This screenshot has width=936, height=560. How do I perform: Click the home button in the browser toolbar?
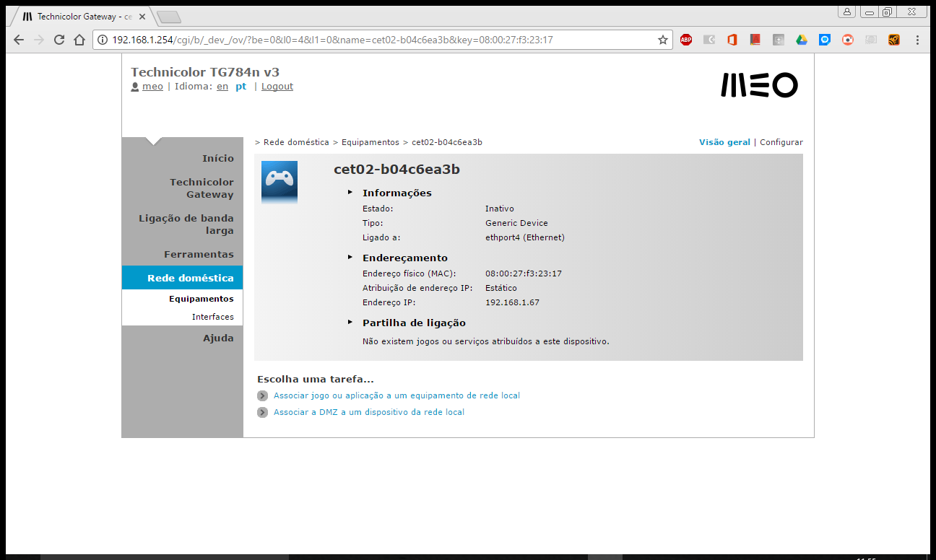(x=79, y=40)
